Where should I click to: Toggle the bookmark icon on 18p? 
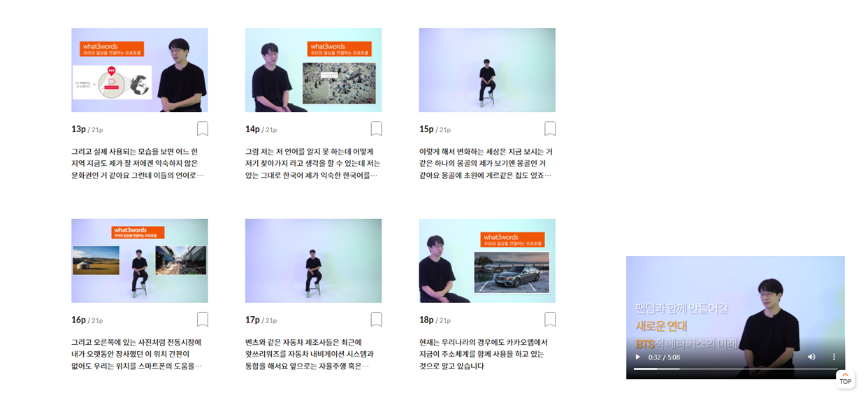tap(550, 320)
